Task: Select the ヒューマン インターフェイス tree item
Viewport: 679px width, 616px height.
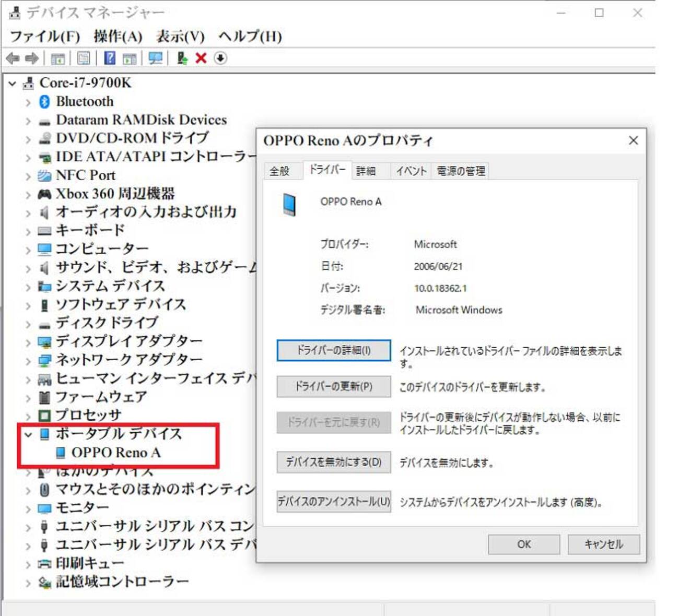Action: click(157, 378)
